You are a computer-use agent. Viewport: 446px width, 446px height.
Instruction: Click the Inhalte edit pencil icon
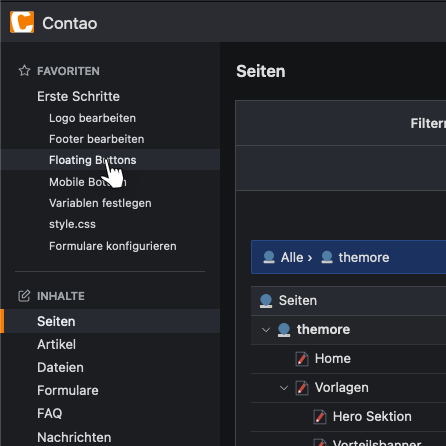24,296
